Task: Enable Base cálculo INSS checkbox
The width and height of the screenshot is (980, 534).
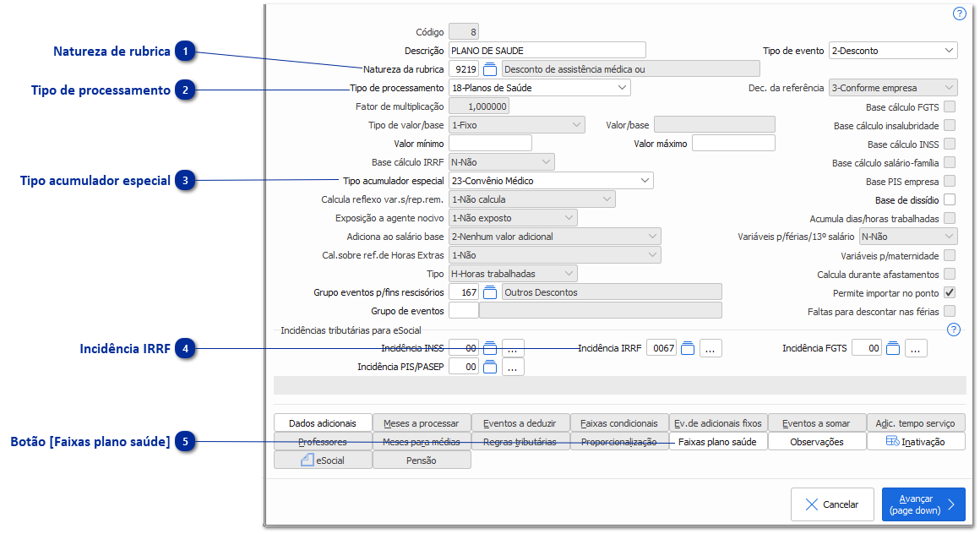Action: point(950,144)
